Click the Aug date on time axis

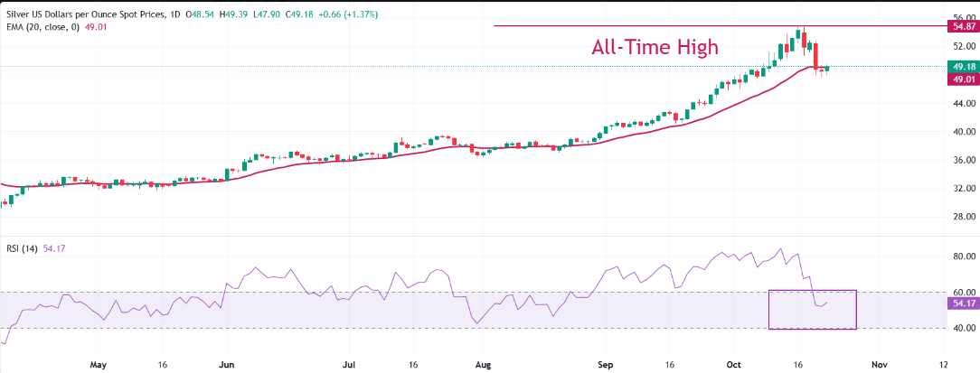[482, 365]
